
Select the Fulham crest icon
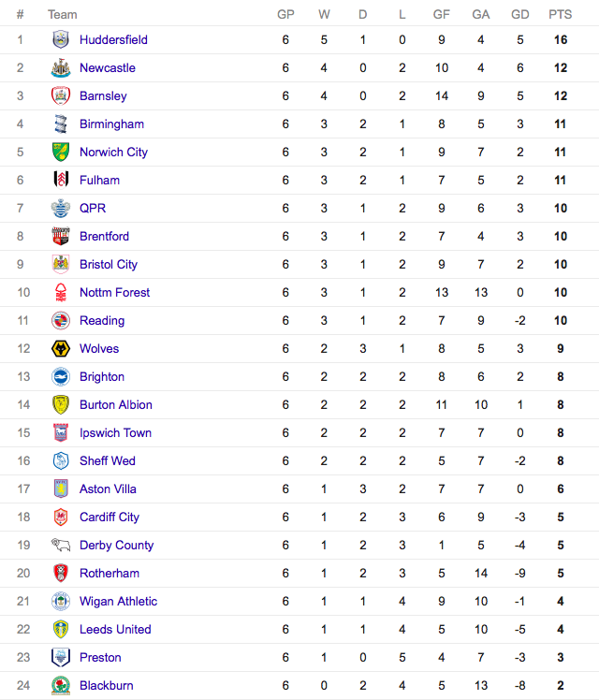click(61, 180)
